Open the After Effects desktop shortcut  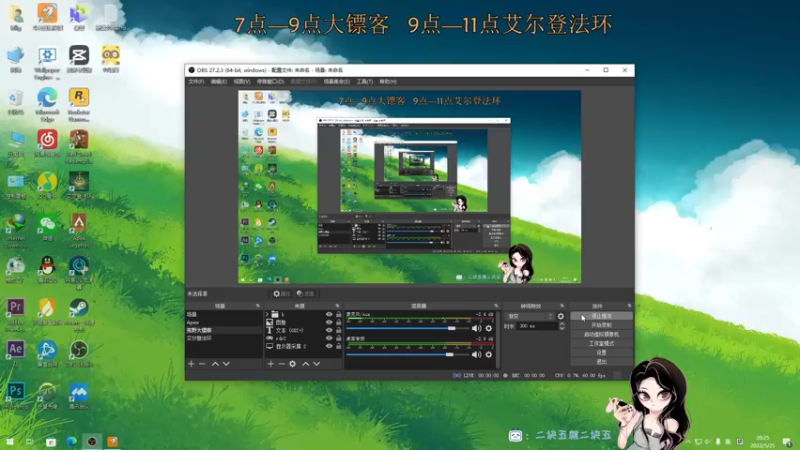click(x=16, y=354)
